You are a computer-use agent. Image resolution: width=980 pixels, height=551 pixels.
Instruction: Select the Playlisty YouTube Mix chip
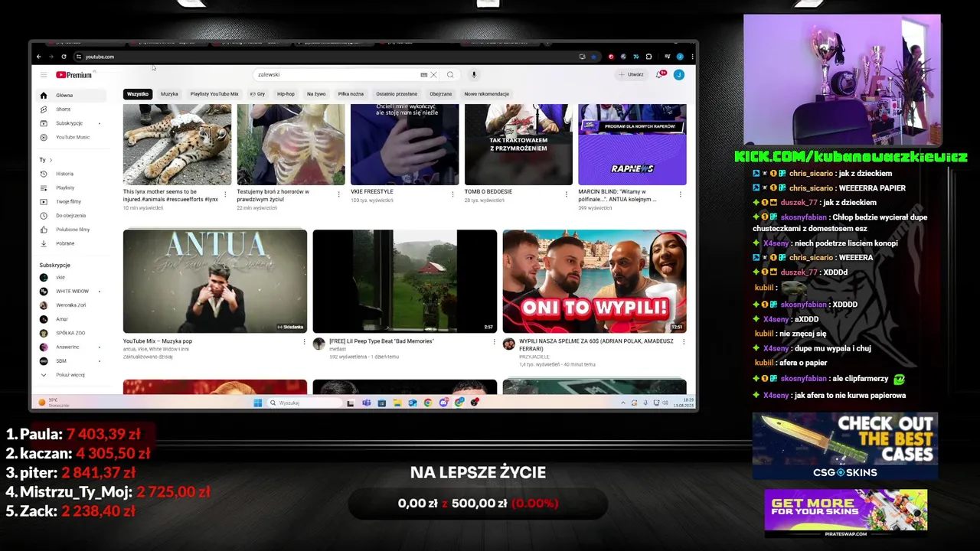pos(214,94)
